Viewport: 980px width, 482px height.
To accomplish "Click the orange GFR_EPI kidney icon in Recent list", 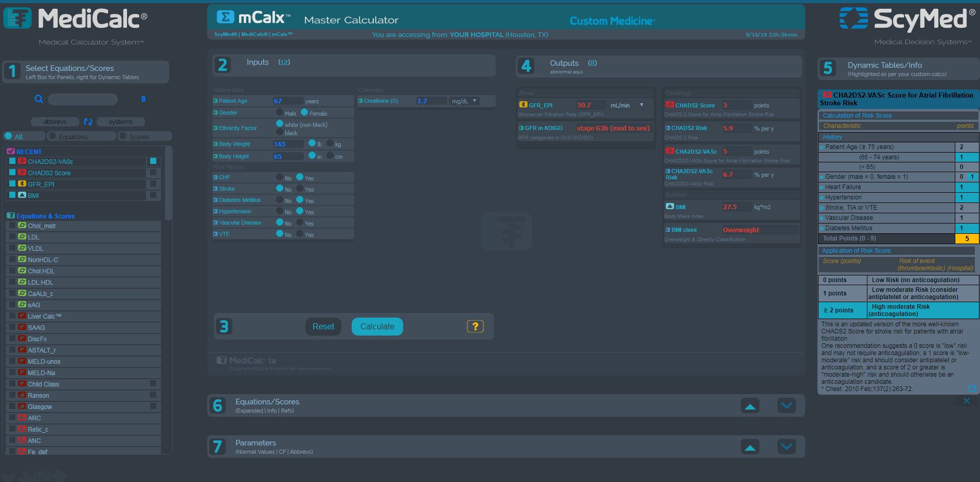I will 22,184.
